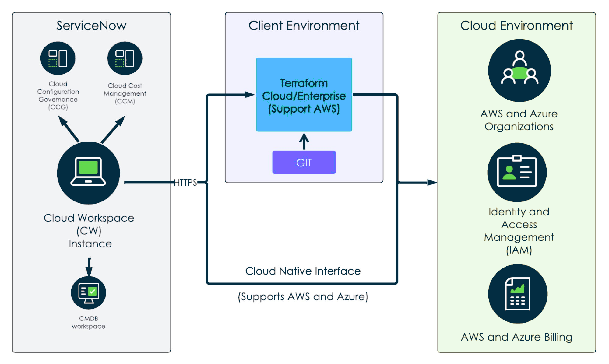The width and height of the screenshot is (609, 364).
Task: Click the 'Cloud Workspace (CW) Instance' label
Action: (x=89, y=231)
